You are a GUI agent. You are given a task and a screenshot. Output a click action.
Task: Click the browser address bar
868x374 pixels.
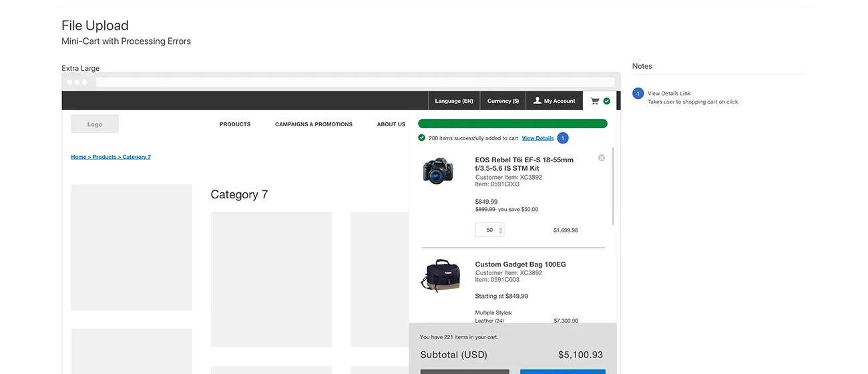355,82
